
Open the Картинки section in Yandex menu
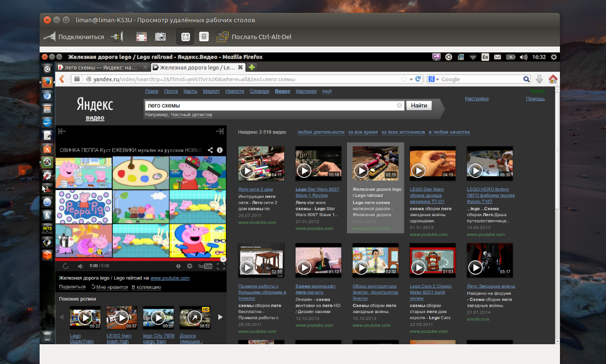(x=306, y=91)
